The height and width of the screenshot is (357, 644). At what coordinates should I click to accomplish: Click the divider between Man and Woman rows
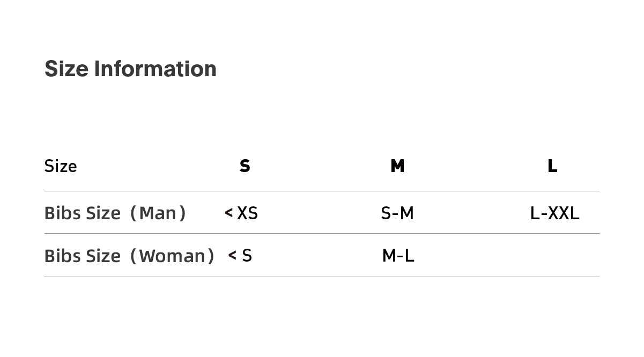coord(322,233)
